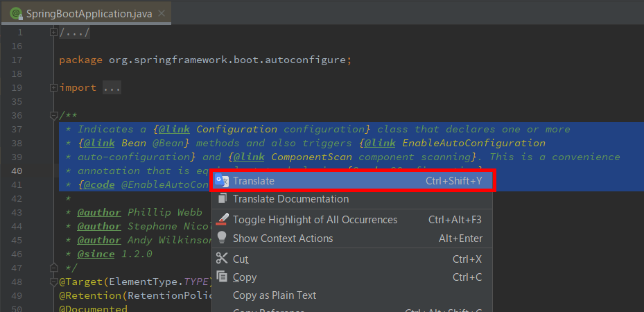
Task: Expand the folded import block on line 19
Action: 53,87
